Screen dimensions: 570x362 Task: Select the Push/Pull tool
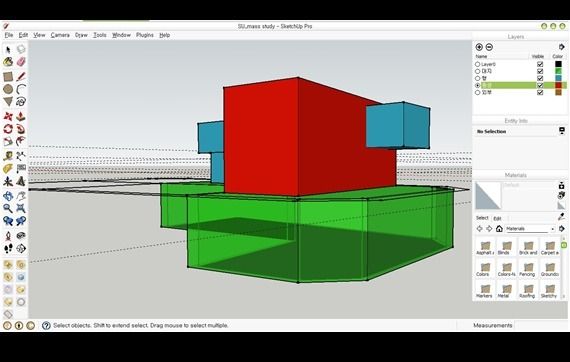click(x=21, y=116)
